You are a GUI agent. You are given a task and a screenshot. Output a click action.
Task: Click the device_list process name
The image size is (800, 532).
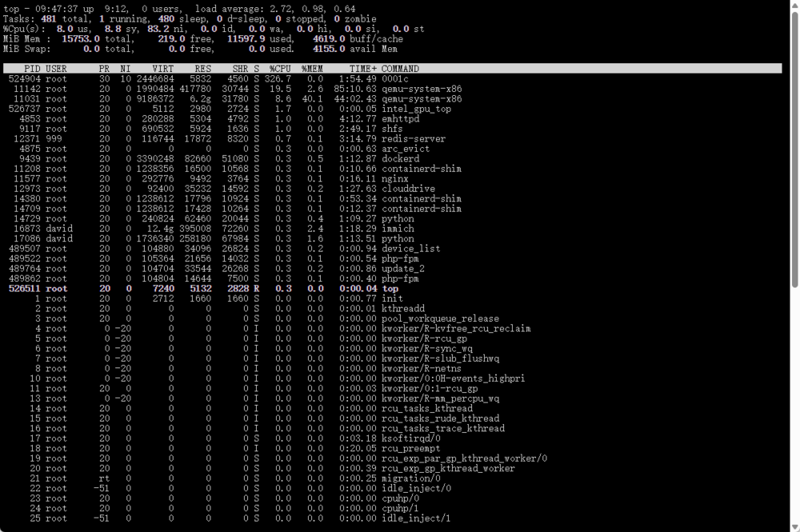(x=410, y=249)
